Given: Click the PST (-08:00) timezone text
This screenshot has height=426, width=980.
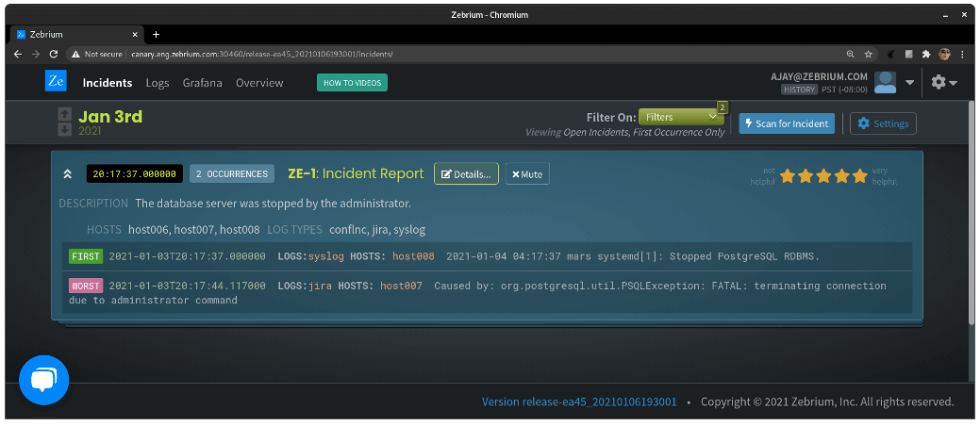Looking at the screenshot, I should tap(844, 90).
